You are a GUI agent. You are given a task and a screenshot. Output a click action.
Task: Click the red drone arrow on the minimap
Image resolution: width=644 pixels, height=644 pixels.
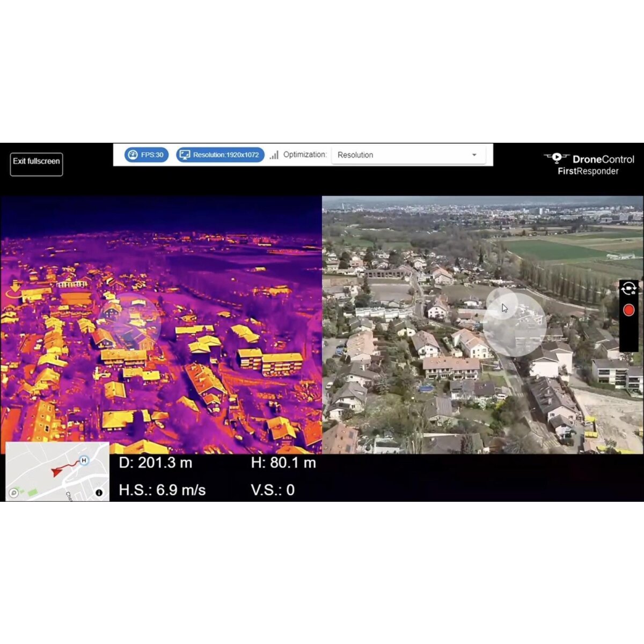point(56,472)
